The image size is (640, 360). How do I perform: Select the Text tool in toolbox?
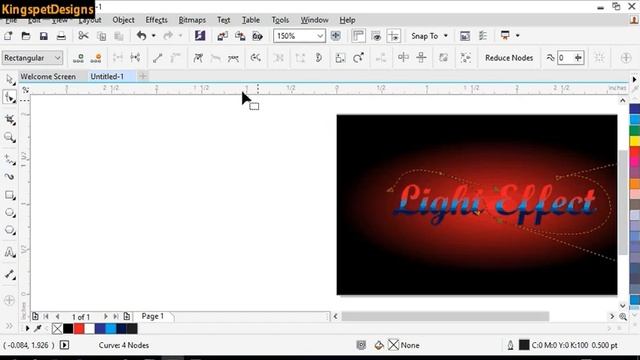click(10, 252)
